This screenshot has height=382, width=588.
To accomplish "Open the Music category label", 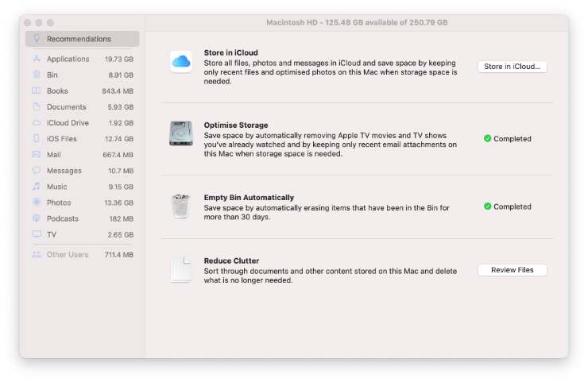I will 57,187.
